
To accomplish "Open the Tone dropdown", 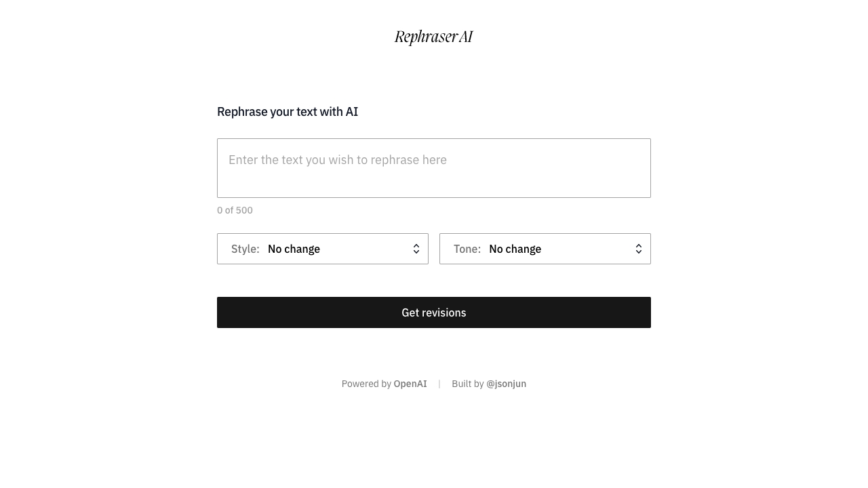I will (x=545, y=249).
